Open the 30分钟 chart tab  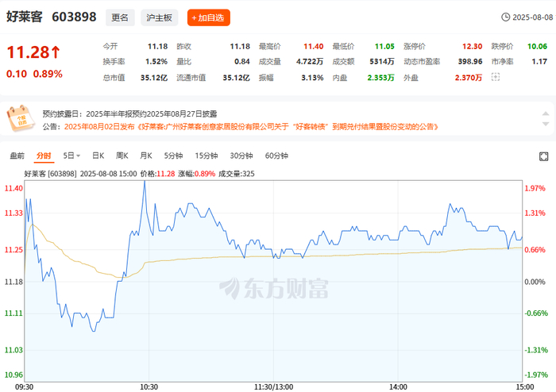pos(241,156)
